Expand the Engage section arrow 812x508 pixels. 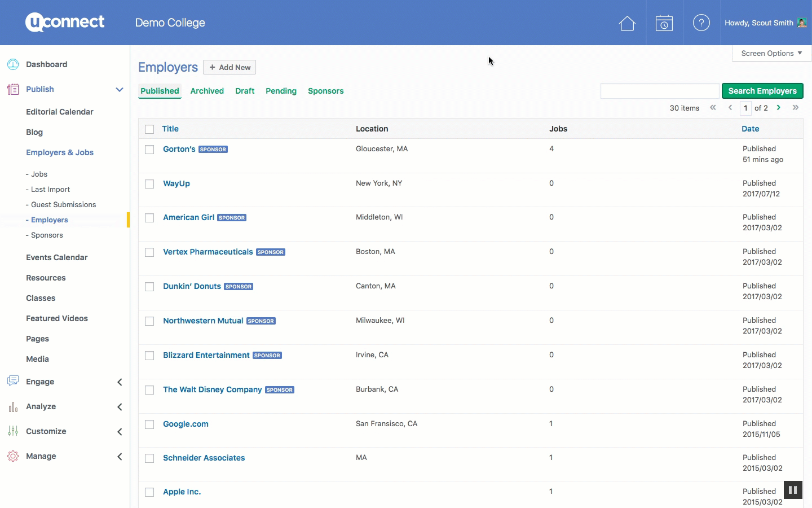120,382
